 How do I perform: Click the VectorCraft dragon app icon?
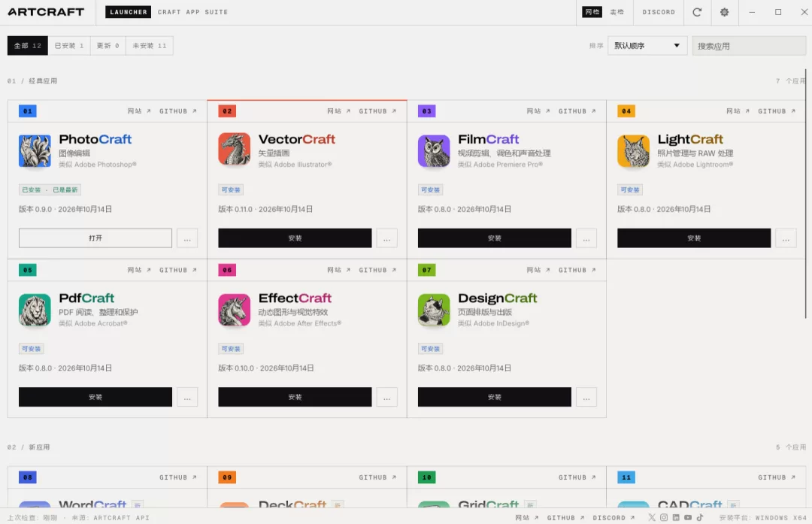click(x=234, y=149)
